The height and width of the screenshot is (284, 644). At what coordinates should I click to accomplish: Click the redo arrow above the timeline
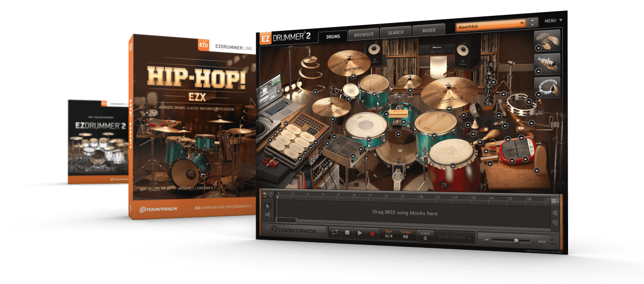point(271,194)
